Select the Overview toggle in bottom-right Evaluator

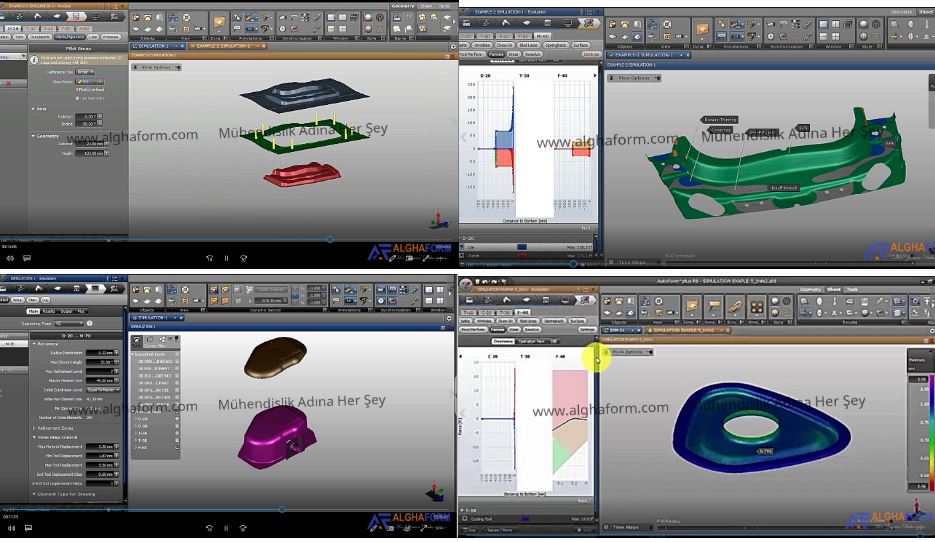coord(503,341)
